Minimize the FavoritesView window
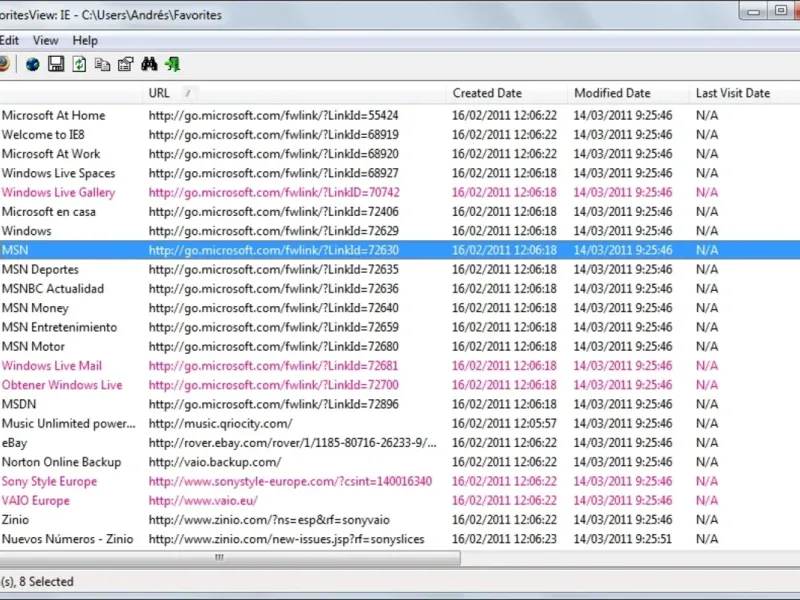This screenshot has width=800, height=600. point(754,11)
